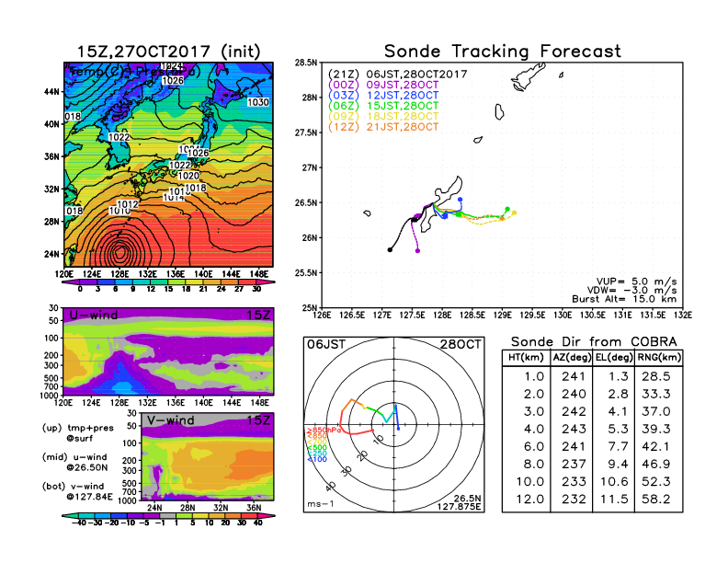Screen dimensions: 728x563
Task: Click the '127.875E' coordinate on hodograph
Action: pyautogui.click(x=459, y=506)
